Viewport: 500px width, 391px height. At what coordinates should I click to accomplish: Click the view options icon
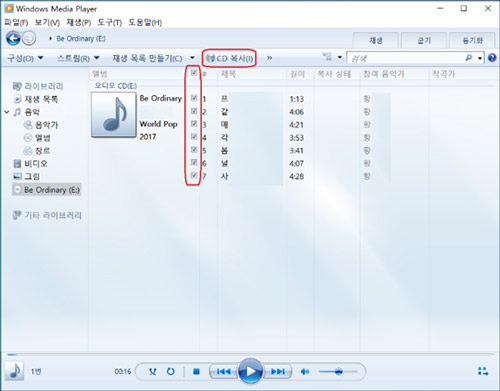click(x=327, y=57)
